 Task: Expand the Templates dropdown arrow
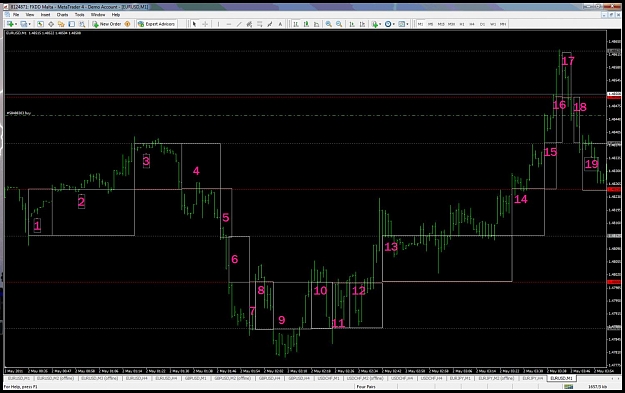[x=407, y=24]
